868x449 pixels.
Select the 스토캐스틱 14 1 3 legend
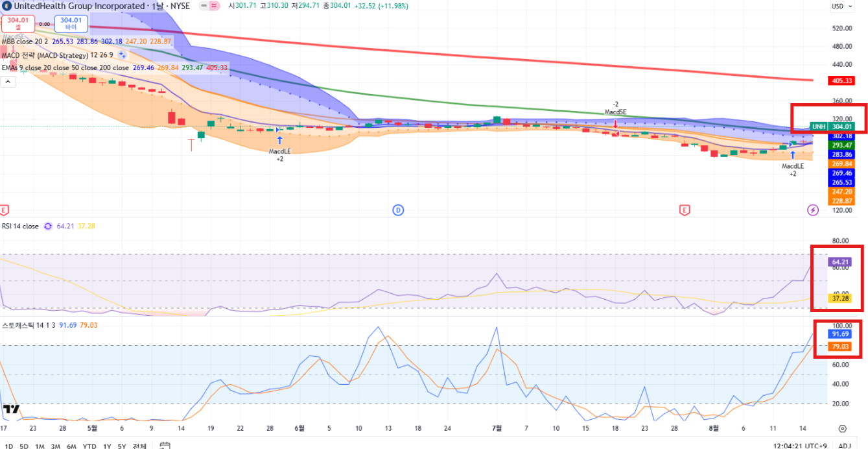[x=29, y=325]
